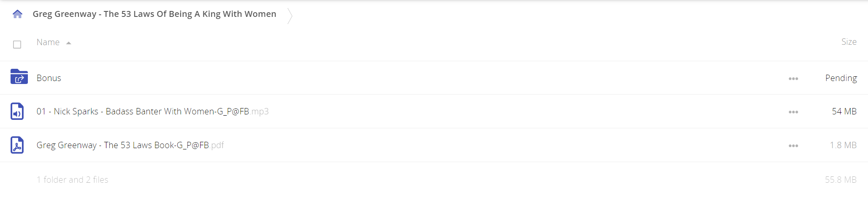Go to the home folder icon
Image resolution: width=868 pixels, height=203 pixels.
point(17,14)
